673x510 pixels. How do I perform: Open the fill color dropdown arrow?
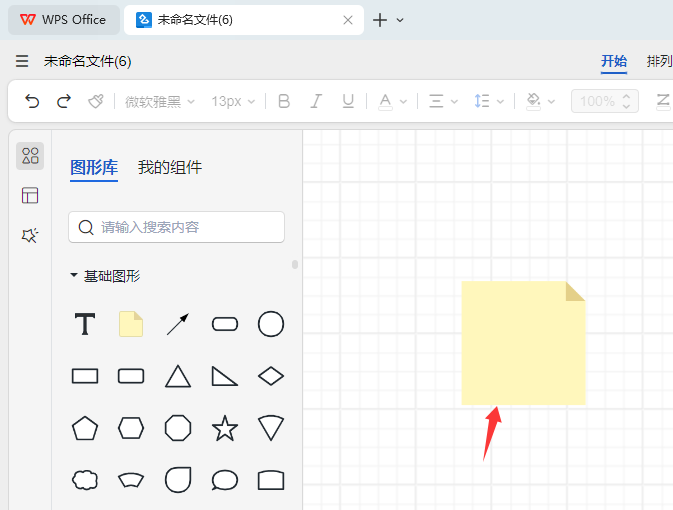tap(552, 102)
